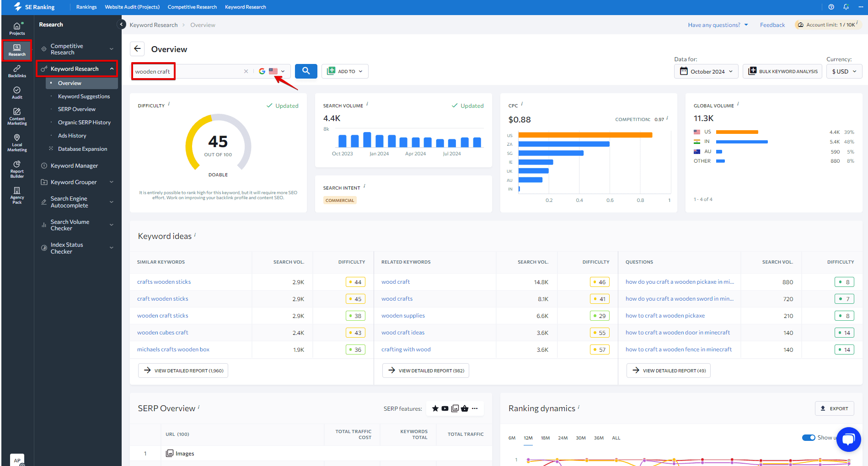Click the Difficulty info icon
Image resolution: width=868 pixels, height=466 pixels.
point(169,104)
